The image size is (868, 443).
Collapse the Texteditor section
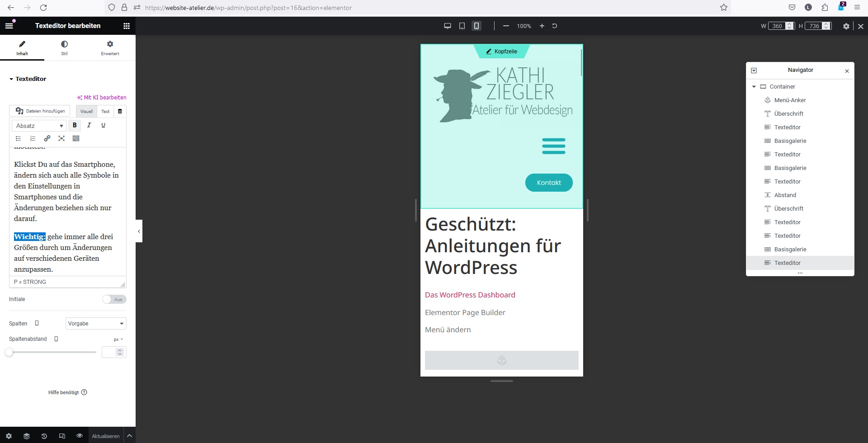coord(28,79)
